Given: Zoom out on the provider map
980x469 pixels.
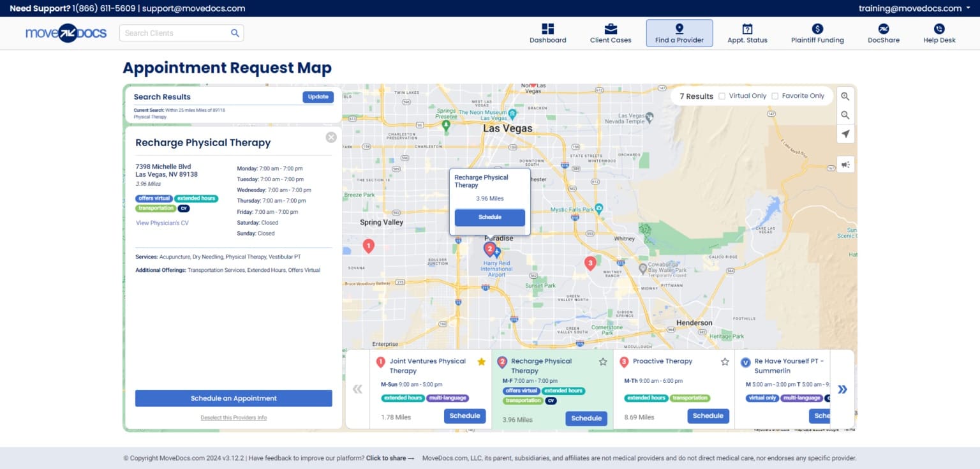Looking at the screenshot, I should pyautogui.click(x=845, y=115).
